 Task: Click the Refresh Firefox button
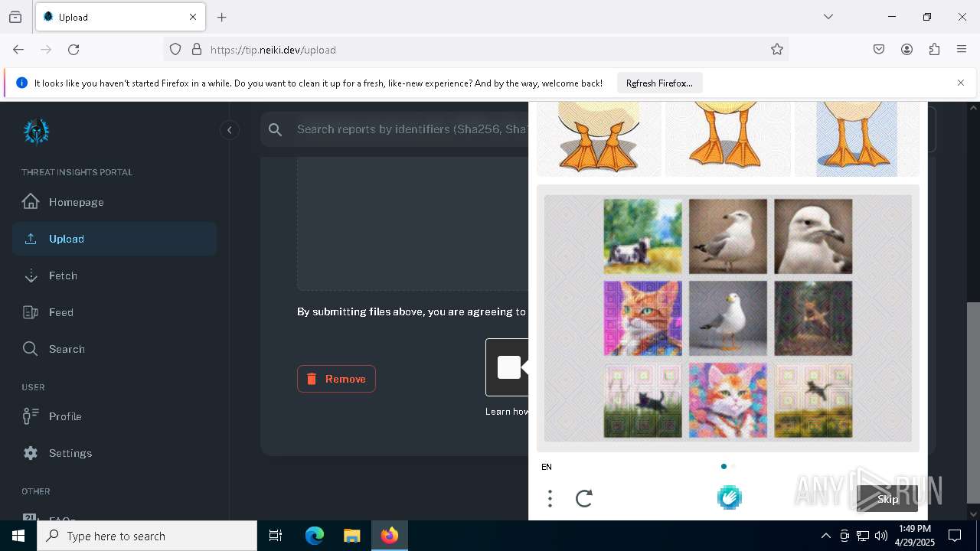point(659,83)
